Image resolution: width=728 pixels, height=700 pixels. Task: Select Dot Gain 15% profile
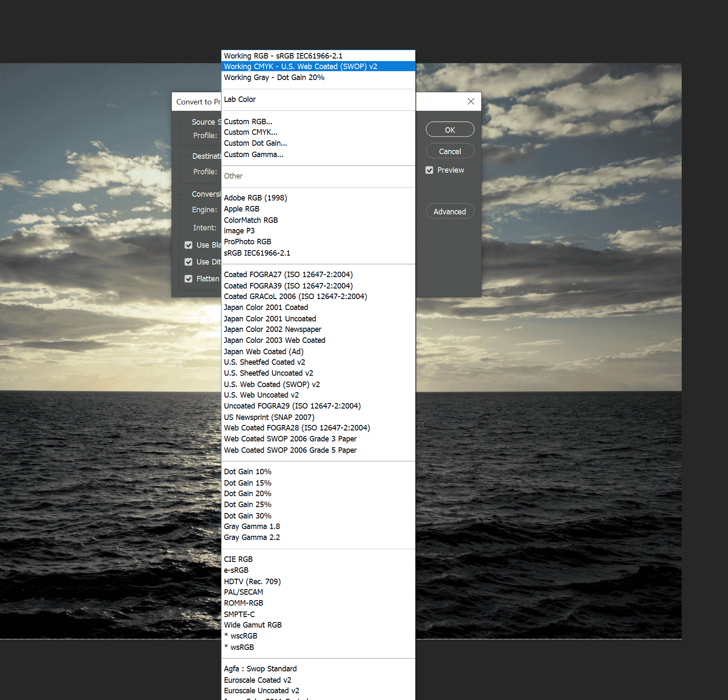click(248, 483)
